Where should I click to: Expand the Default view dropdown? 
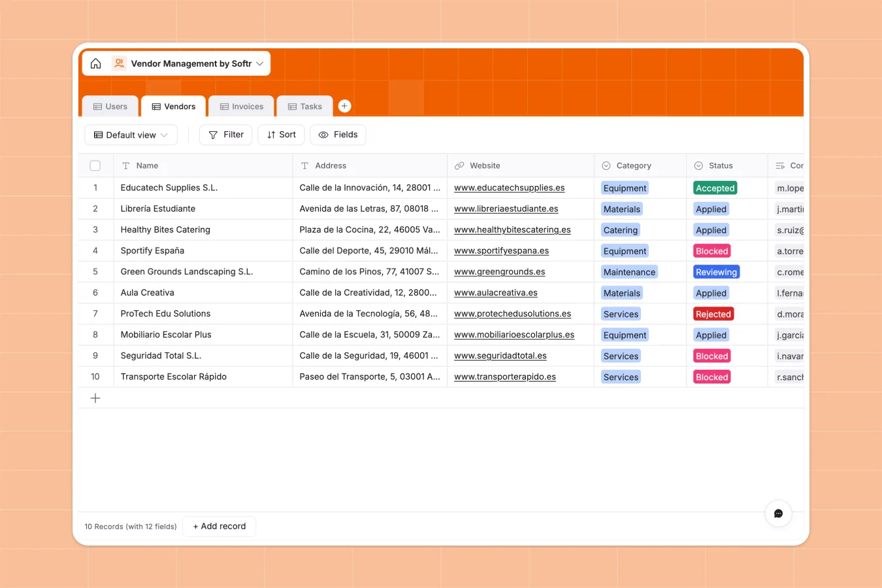(x=131, y=135)
